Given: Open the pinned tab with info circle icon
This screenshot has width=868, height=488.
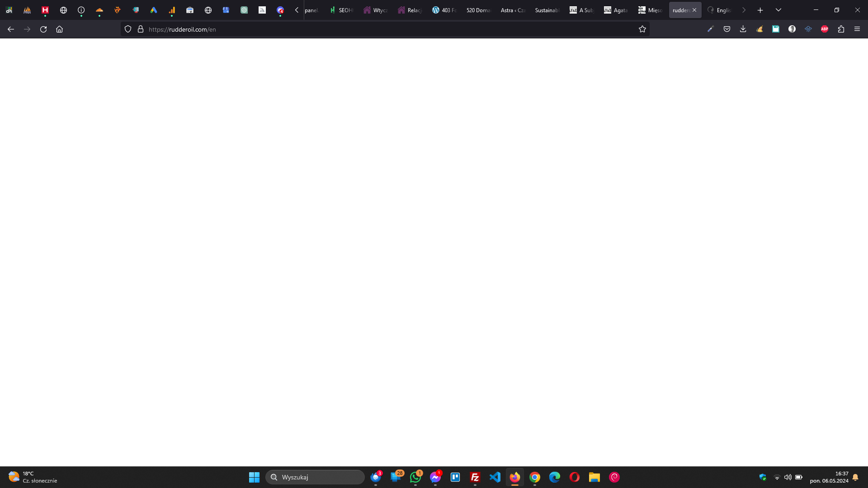Looking at the screenshot, I should coord(81,10).
